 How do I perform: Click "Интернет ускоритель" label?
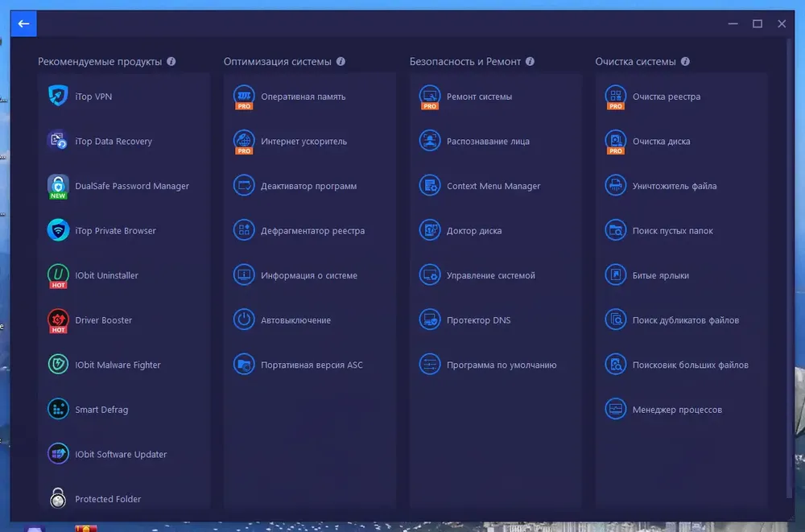pos(304,141)
